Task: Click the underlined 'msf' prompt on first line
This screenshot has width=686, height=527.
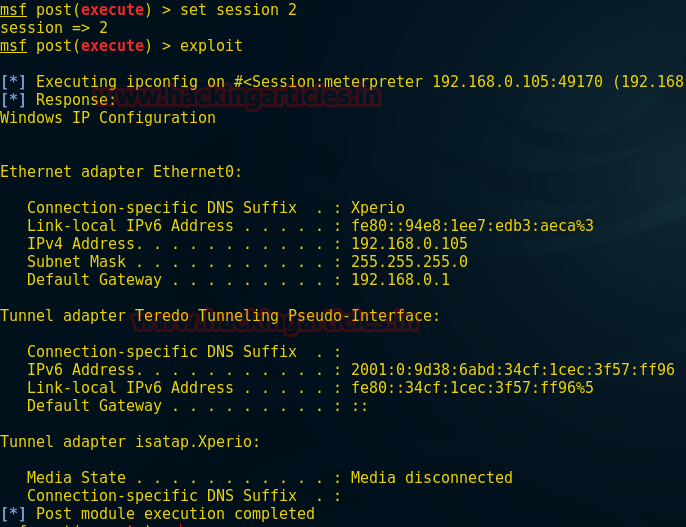Action: [13, 10]
